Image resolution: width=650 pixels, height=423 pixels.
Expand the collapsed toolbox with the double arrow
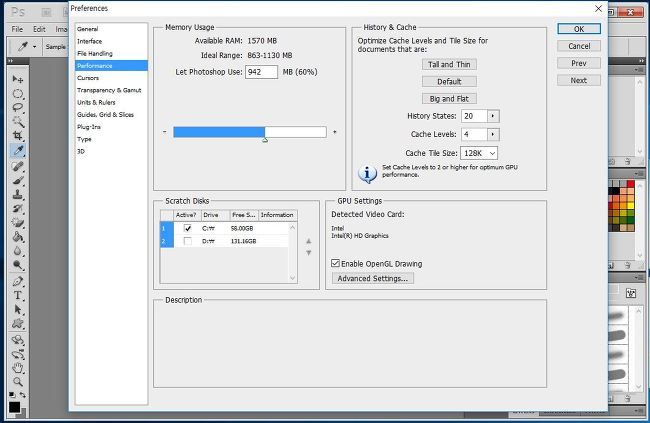[10, 61]
